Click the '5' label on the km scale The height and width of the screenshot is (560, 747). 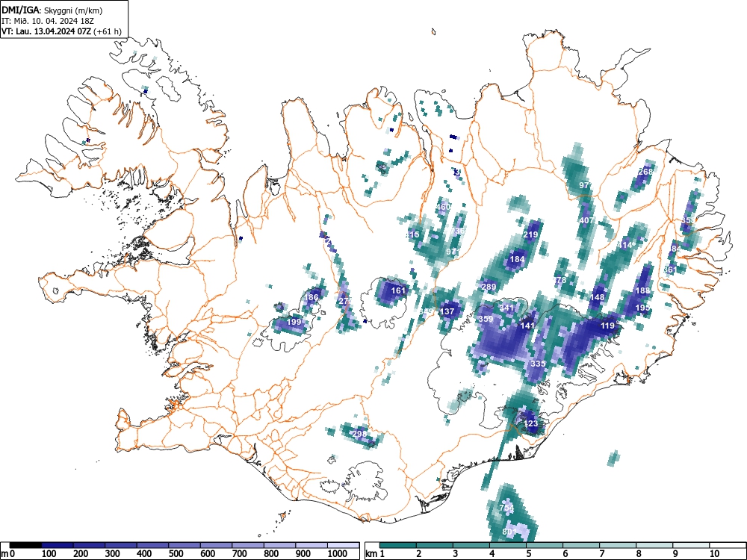(528, 554)
